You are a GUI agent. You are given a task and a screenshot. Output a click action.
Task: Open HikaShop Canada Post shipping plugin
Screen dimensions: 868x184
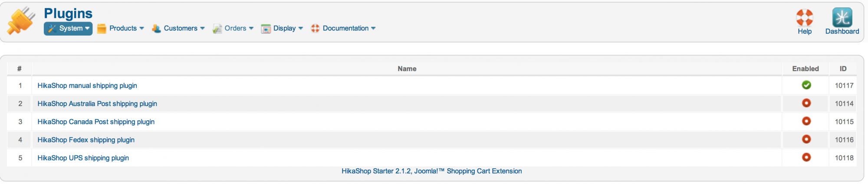click(x=96, y=122)
